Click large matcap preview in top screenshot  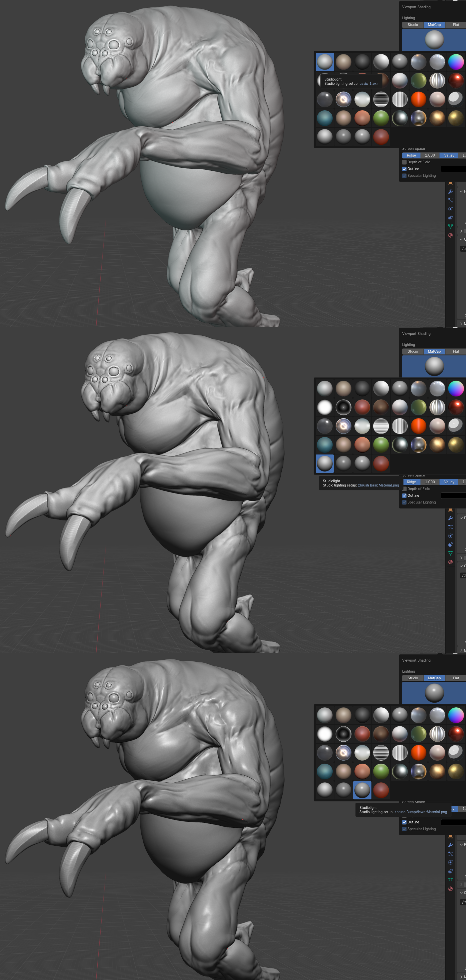[434, 40]
